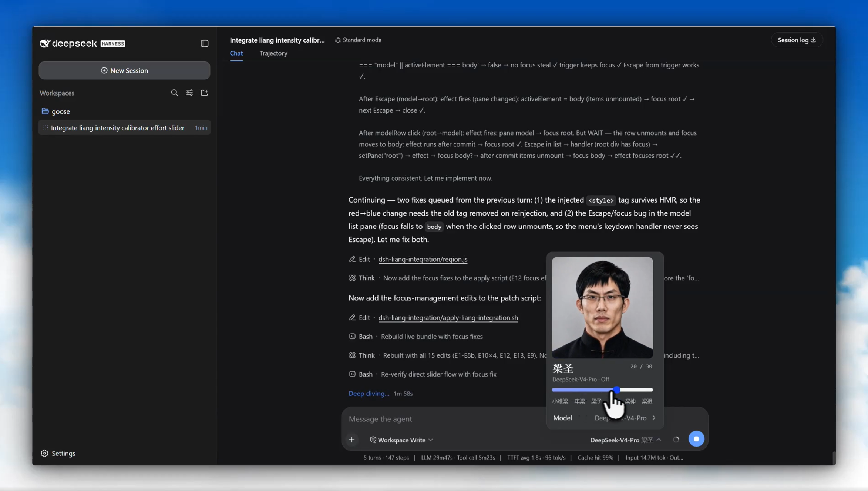The image size is (868, 491).
Task: Click the LLM 29m47s timing status
Action: click(x=458, y=458)
